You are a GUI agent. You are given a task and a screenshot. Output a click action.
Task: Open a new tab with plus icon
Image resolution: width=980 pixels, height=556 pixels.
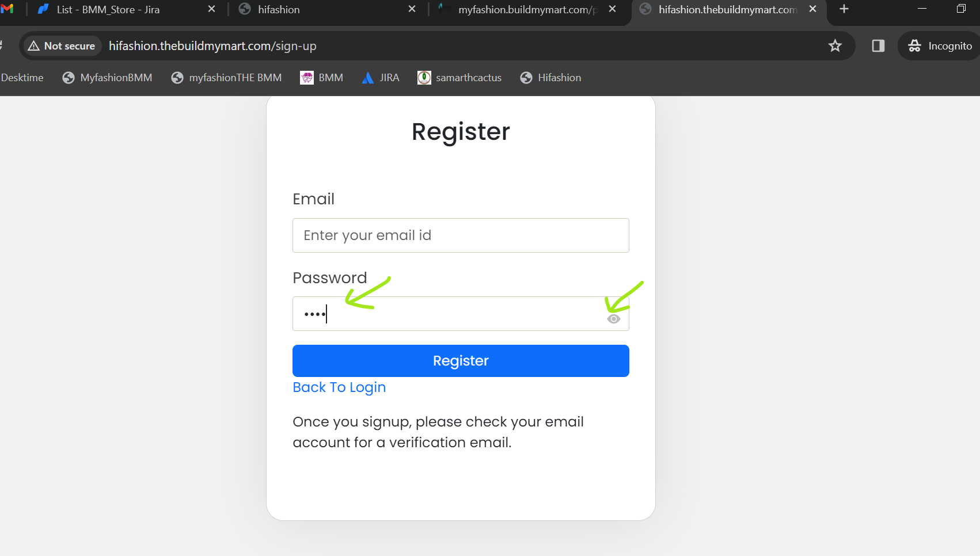click(844, 9)
